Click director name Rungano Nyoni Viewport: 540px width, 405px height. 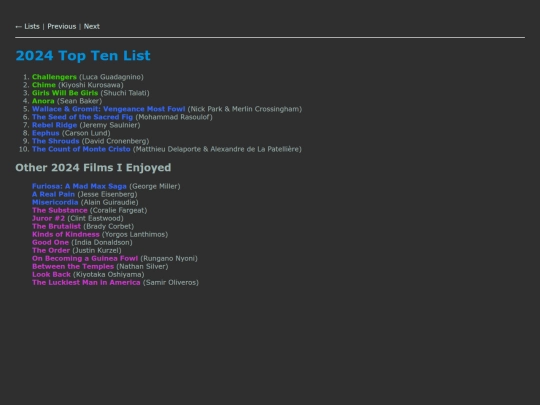(x=169, y=258)
